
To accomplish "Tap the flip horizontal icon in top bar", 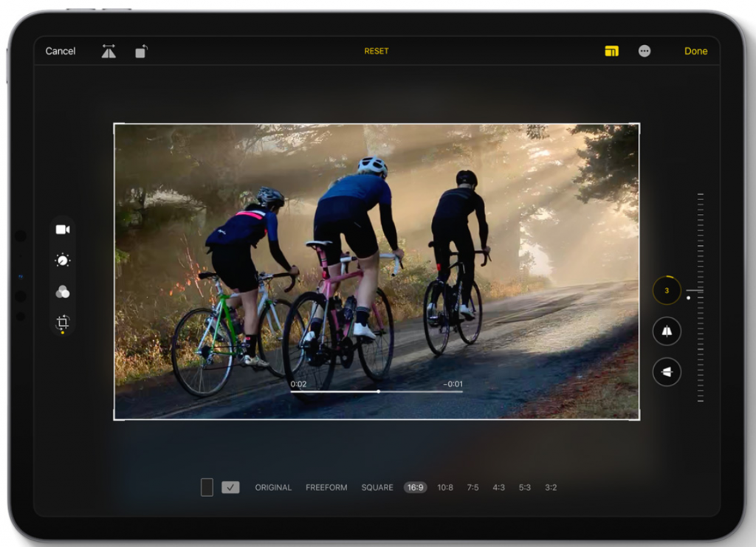I will [x=109, y=52].
